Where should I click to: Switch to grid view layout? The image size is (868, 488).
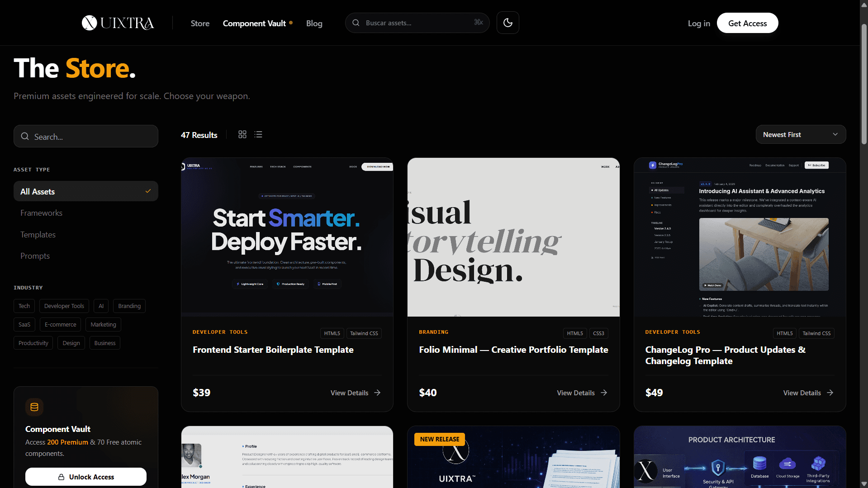(242, 135)
